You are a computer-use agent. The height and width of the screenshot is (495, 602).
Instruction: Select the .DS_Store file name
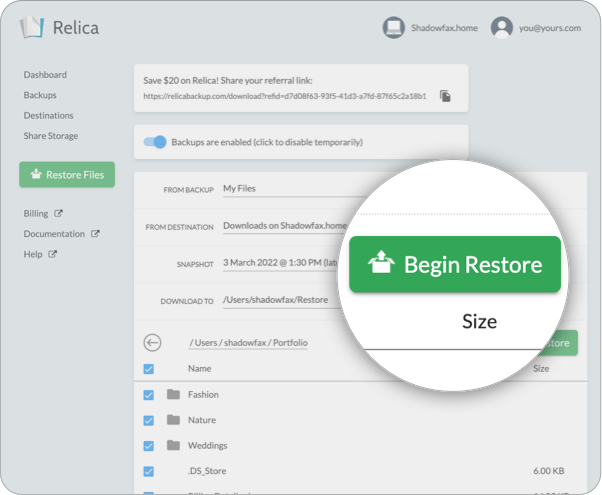(x=207, y=471)
